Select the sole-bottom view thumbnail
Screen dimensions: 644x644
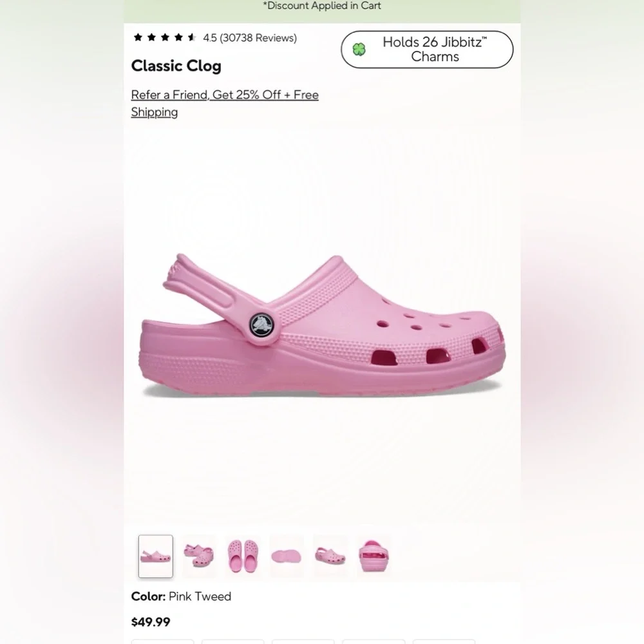click(x=287, y=556)
